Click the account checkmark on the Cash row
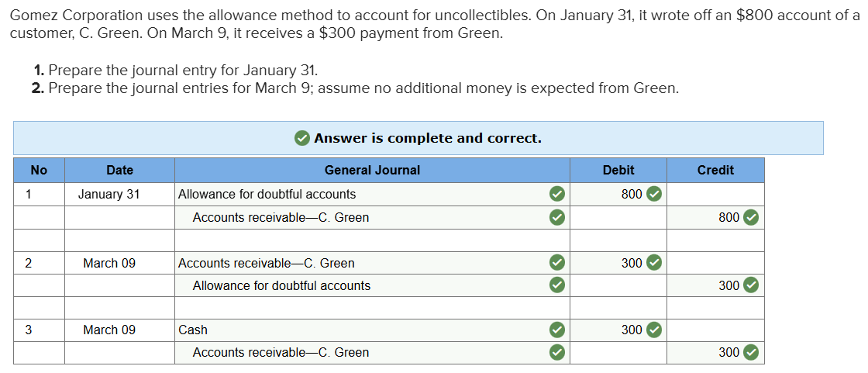Screen dimensions: 868x373 point(556,330)
